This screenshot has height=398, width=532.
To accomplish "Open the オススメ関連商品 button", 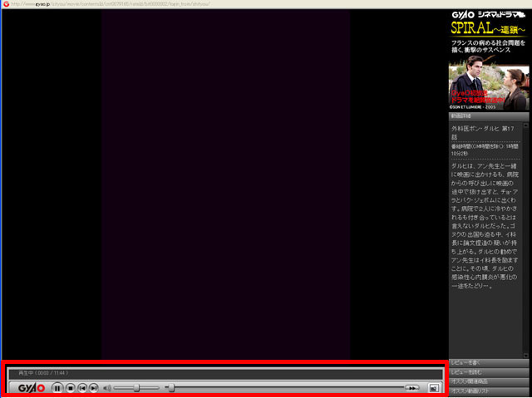I will coord(489,381).
